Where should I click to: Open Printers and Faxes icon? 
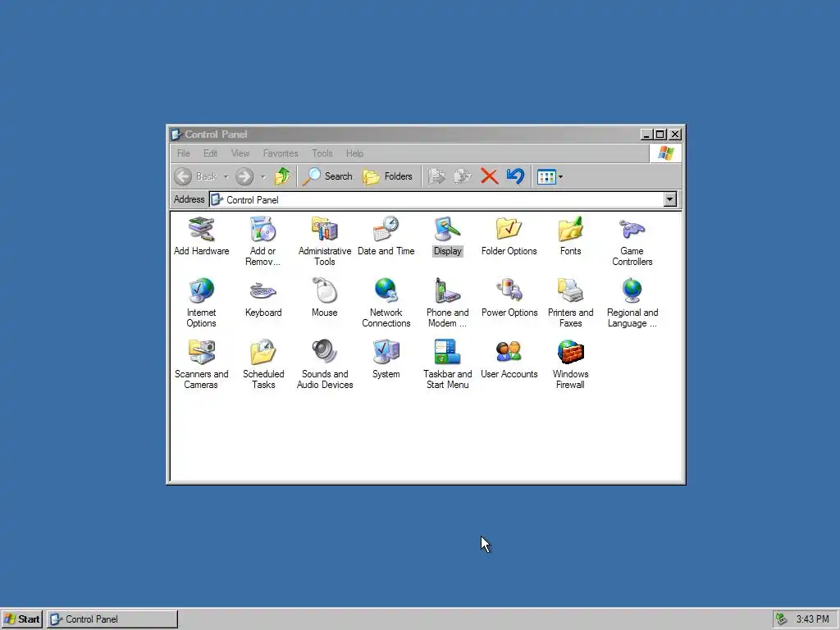tap(571, 291)
